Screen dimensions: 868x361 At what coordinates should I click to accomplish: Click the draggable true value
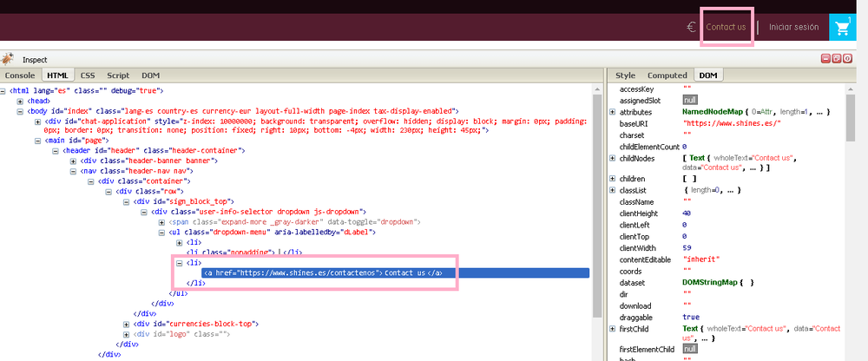[690, 318]
